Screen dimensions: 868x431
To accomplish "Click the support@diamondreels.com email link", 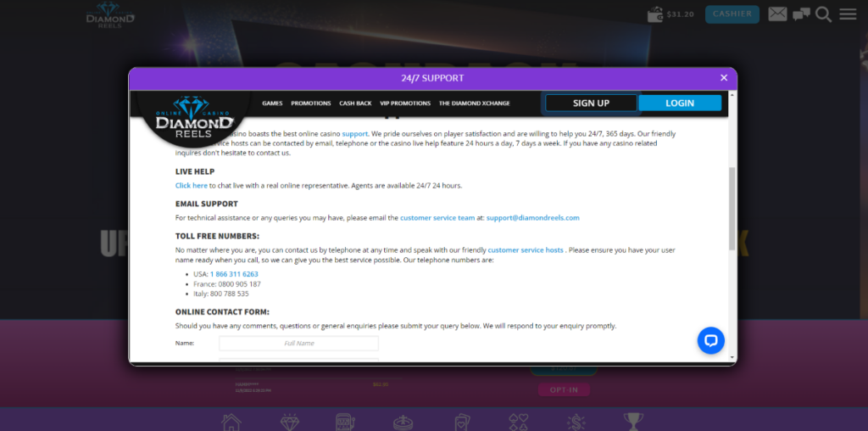I will (533, 218).
